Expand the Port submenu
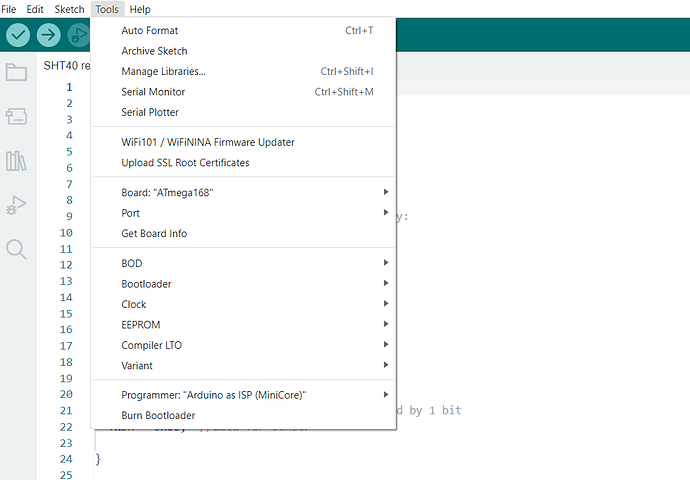The width and height of the screenshot is (690, 480). [243, 213]
